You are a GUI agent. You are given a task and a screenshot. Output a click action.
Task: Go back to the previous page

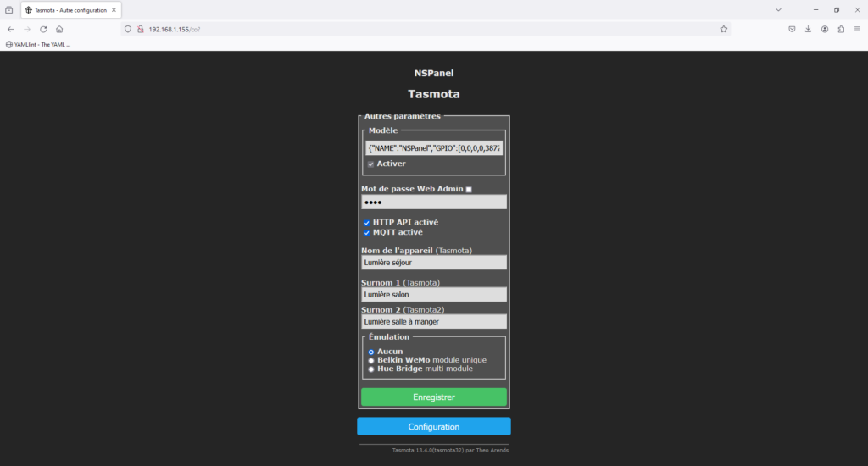point(10,30)
